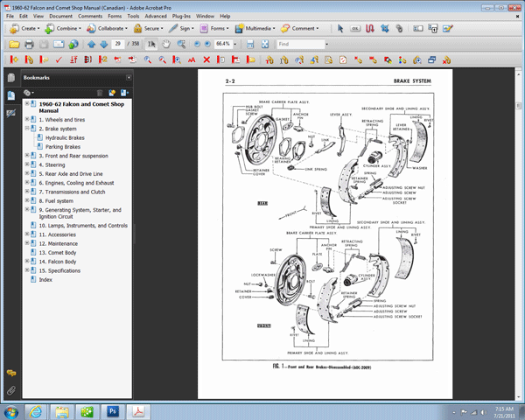This screenshot has height=420, width=525.
Task: Open the Parking Brakes bookmark
Action: [x=63, y=147]
